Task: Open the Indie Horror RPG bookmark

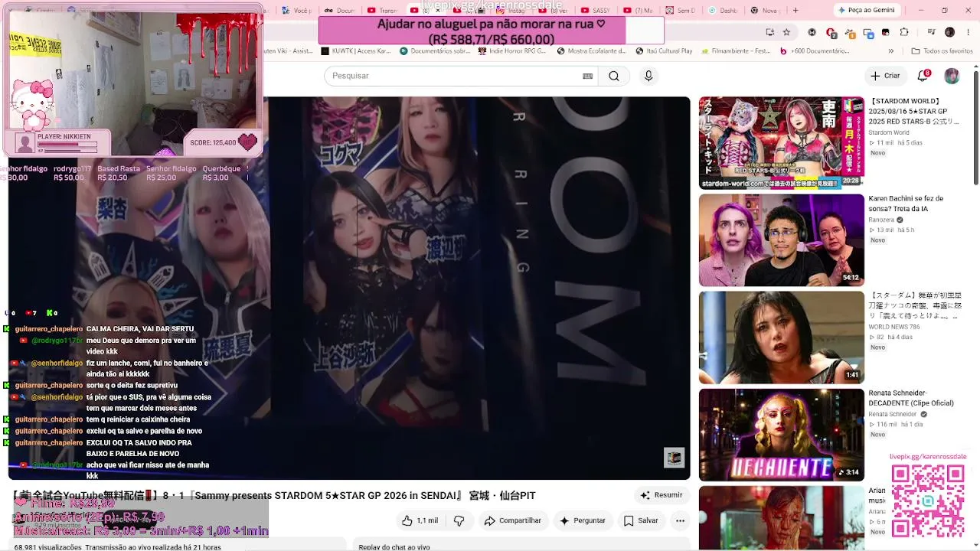Action: tap(511, 51)
